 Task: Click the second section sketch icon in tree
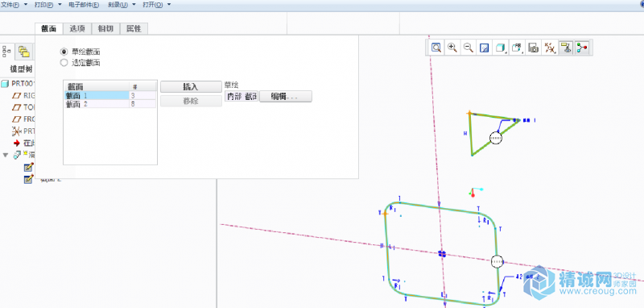pos(28,179)
